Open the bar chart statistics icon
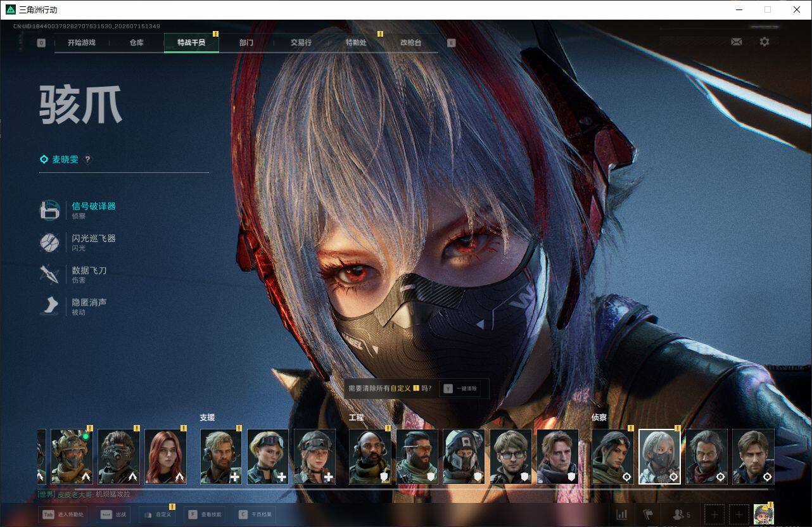This screenshot has height=527, width=812. click(622, 514)
